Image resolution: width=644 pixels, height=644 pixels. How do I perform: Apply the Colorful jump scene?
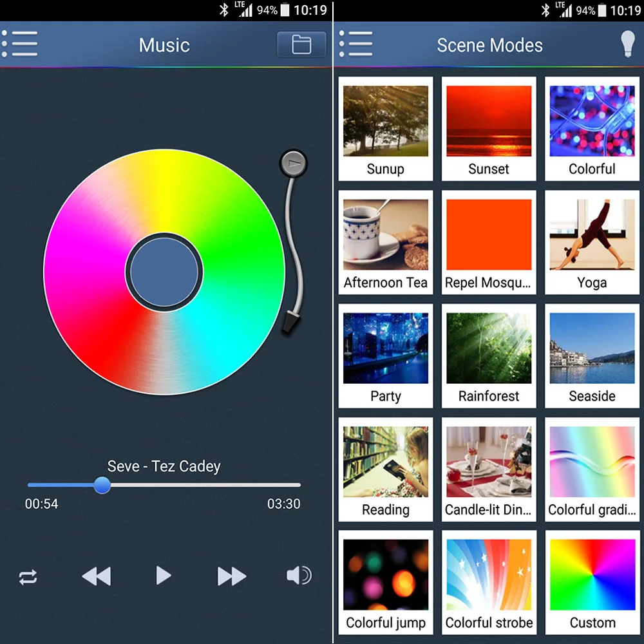(385, 582)
